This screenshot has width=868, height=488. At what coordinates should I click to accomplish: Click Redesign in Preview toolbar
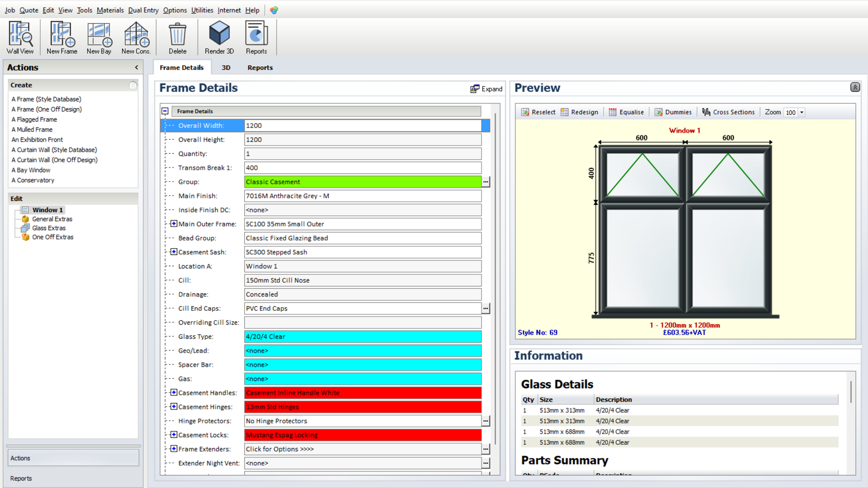pos(580,112)
